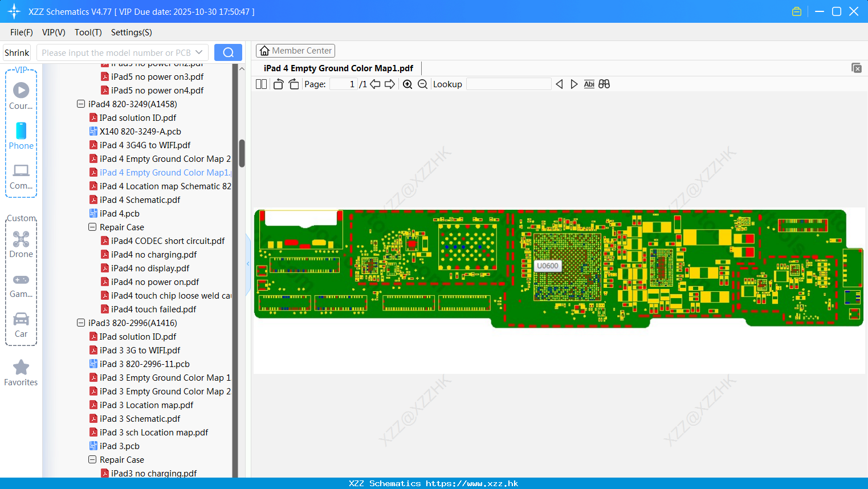Select the Drone category
868x489 pixels.
point(21,244)
